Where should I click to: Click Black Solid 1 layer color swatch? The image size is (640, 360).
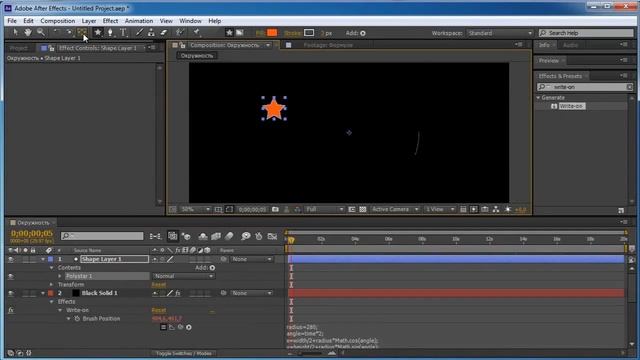(51, 293)
